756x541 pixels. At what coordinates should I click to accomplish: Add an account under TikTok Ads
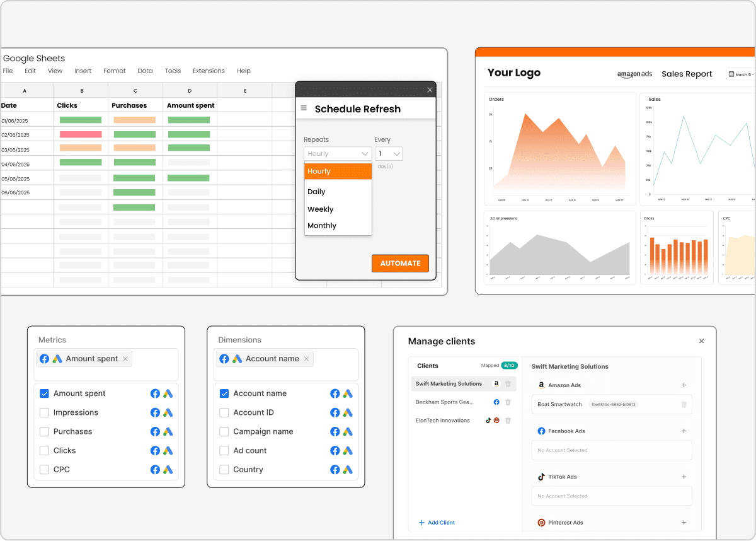point(684,477)
